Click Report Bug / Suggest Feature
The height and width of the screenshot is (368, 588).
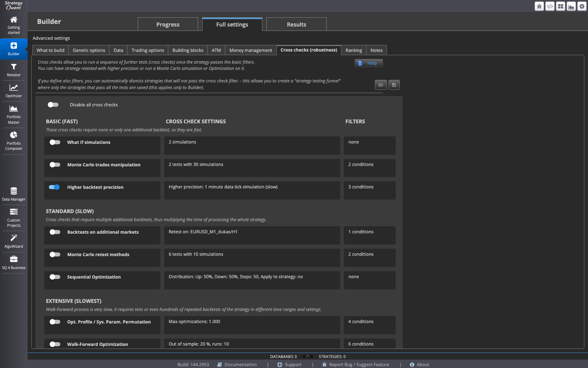pyautogui.click(x=355, y=364)
